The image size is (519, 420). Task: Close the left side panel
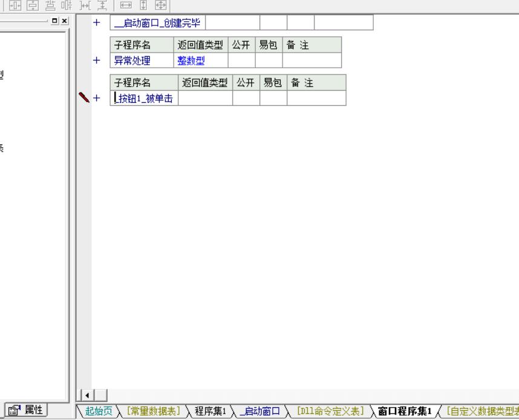[65, 21]
